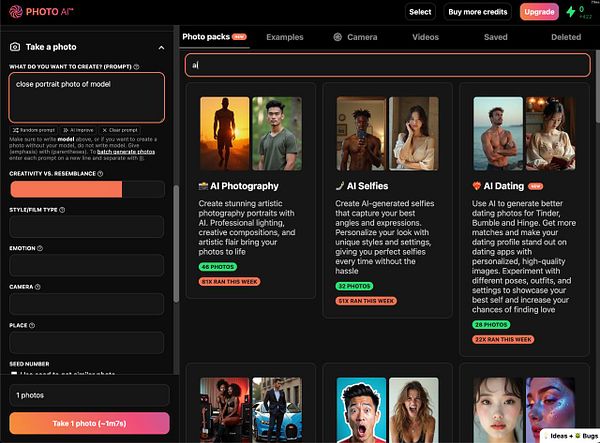Open the batch generate photos link
The height and width of the screenshot is (443, 600).
[126, 152]
